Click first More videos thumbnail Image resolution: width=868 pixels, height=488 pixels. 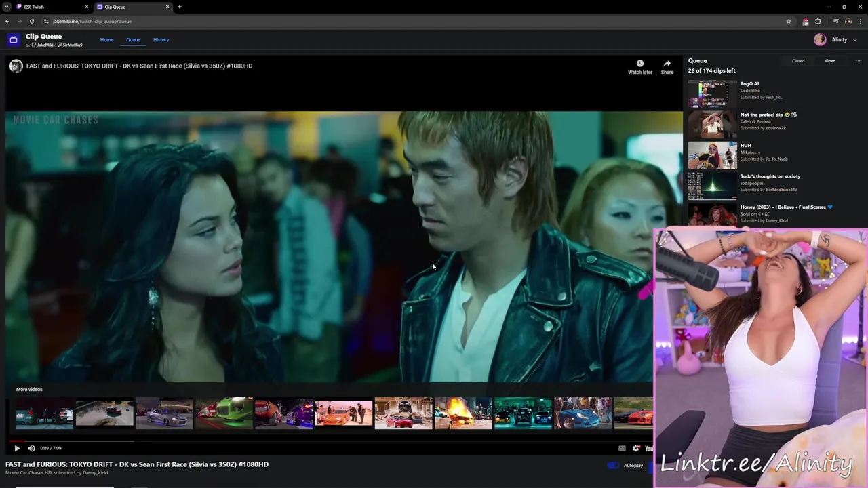(x=45, y=413)
